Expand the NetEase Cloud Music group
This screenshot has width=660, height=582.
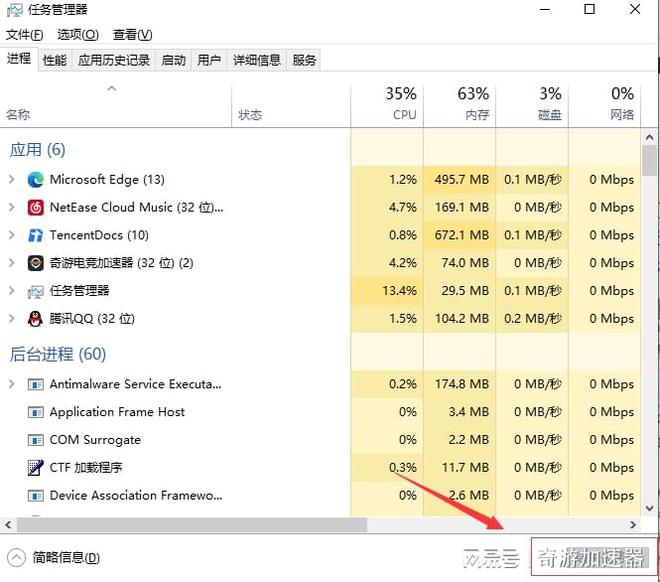click(x=12, y=207)
